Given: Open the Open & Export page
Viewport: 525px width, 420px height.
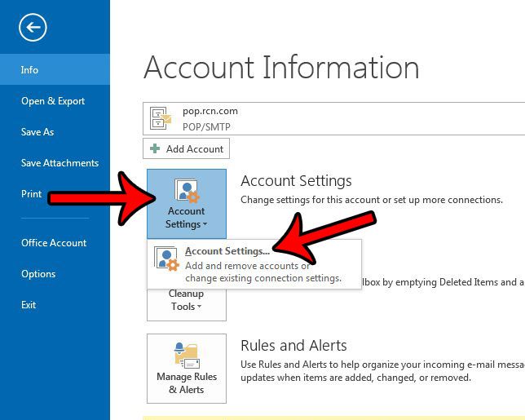Looking at the screenshot, I should [x=53, y=101].
